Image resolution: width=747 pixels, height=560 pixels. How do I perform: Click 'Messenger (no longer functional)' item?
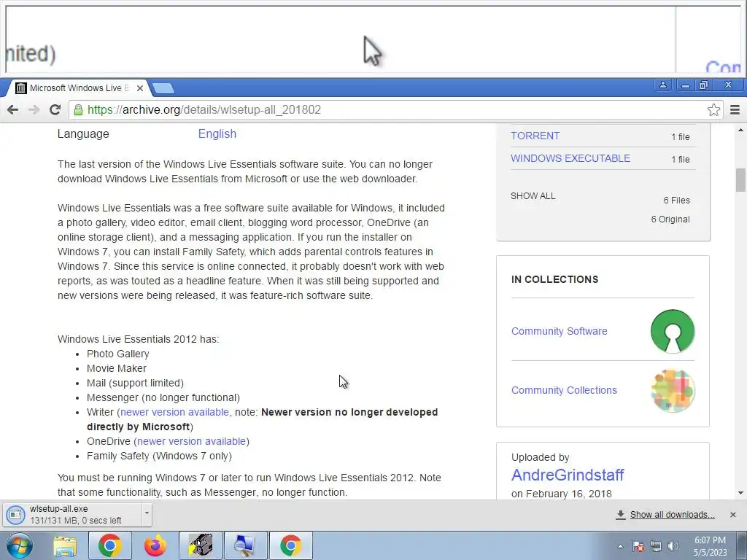click(x=163, y=397)
